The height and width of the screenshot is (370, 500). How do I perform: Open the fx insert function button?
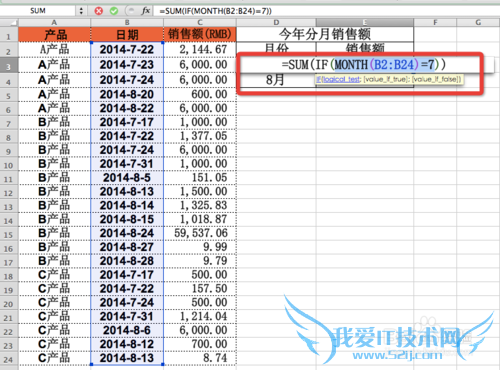click(x=146, y=11)
